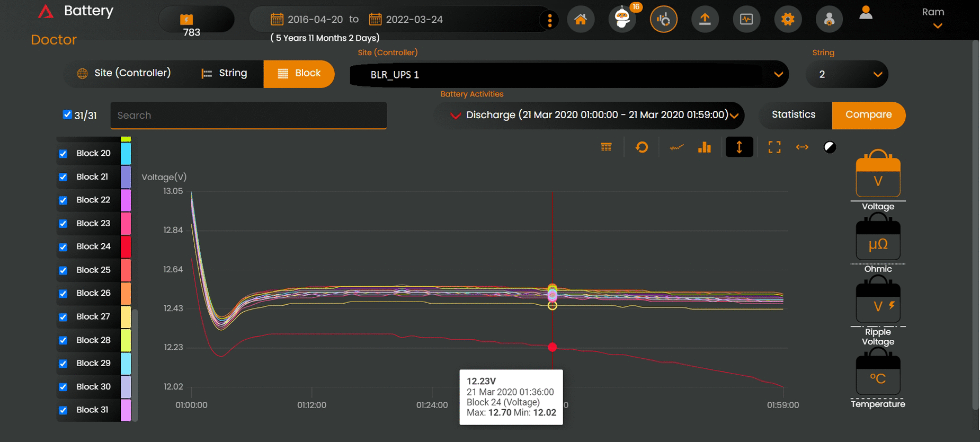The image size is (980, 442).
Task: Toggle the chart contrast theme icon
Action: pyautogui.click(x=830, y=147)
